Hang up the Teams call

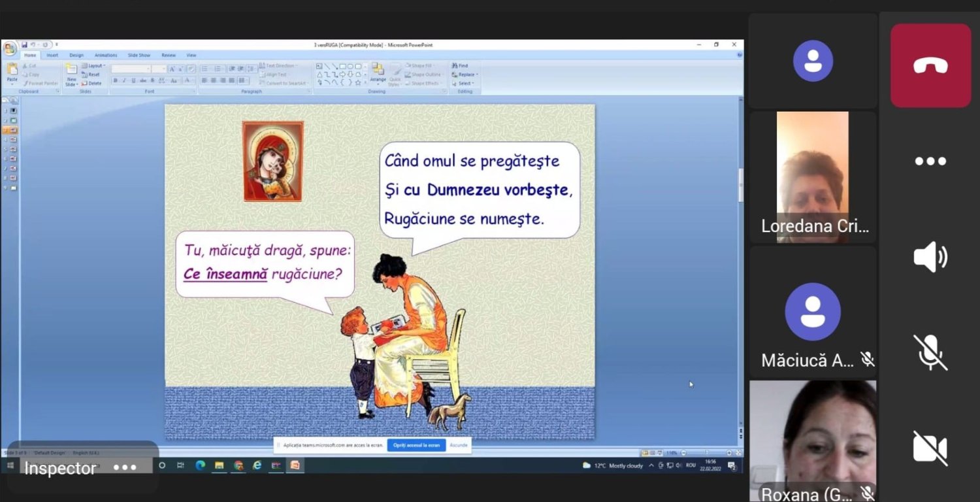[930, 65]
